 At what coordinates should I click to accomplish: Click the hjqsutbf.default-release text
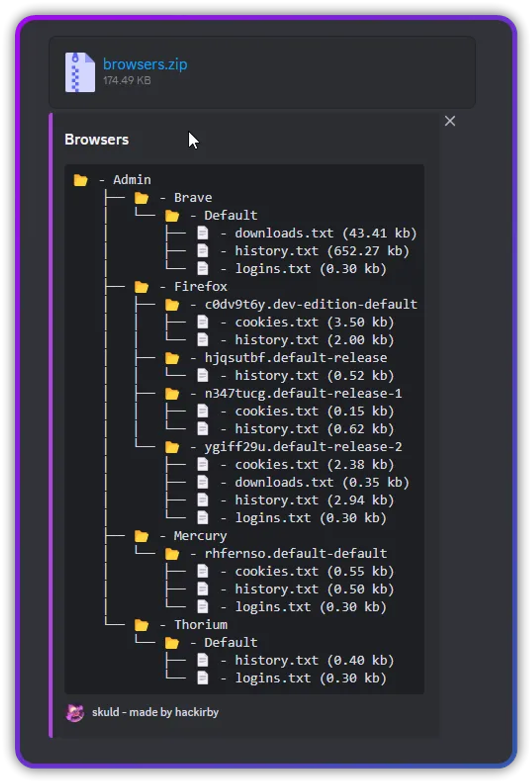click(x=296, y=358)
